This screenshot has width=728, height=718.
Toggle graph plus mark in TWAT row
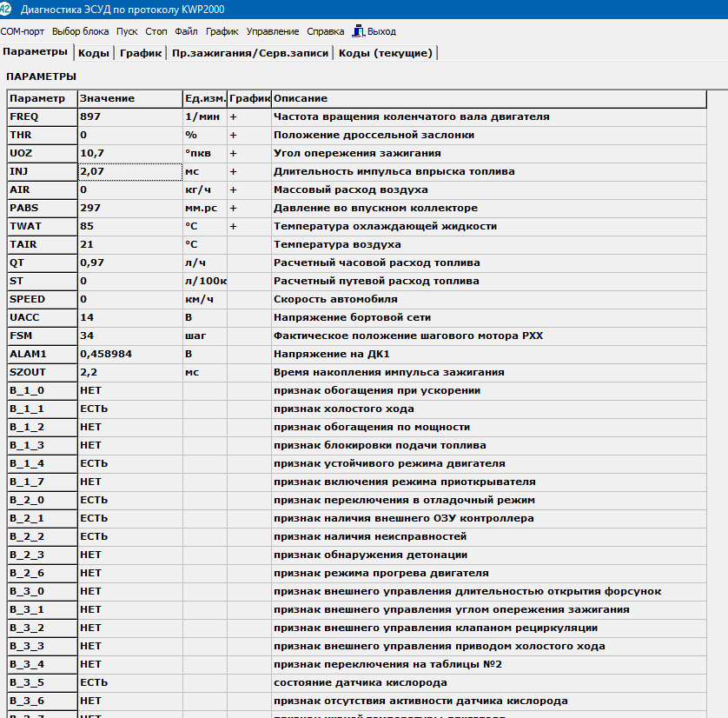(x=233, y=226)
